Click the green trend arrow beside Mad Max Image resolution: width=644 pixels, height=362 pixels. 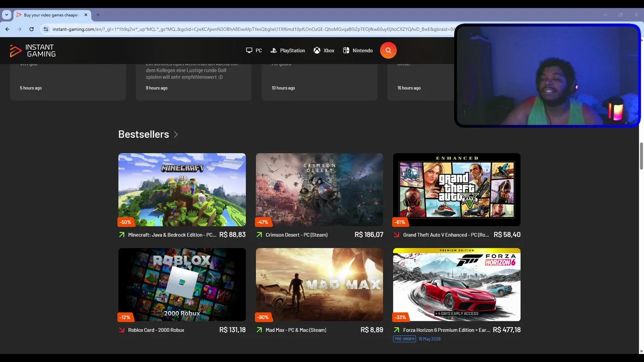click(259, 330)
